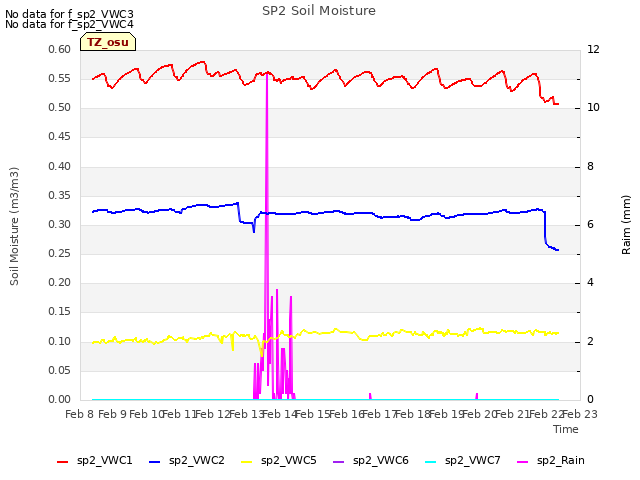640x480 pixels.
Task: Click the TZ_osu annotation label
Action: tap(108, 42)
